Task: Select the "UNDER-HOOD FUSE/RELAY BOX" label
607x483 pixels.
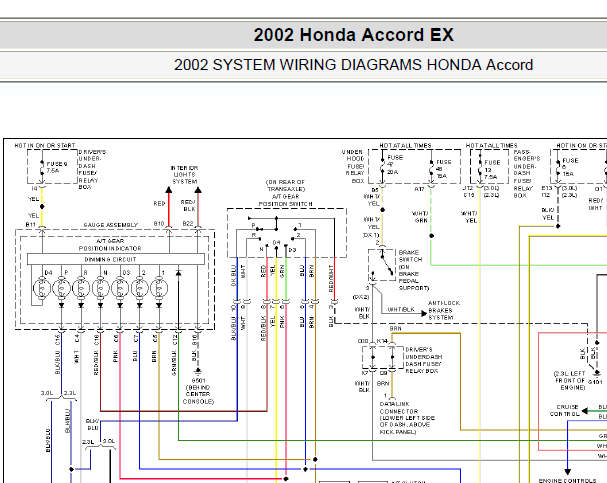Action: coord(353,166)
